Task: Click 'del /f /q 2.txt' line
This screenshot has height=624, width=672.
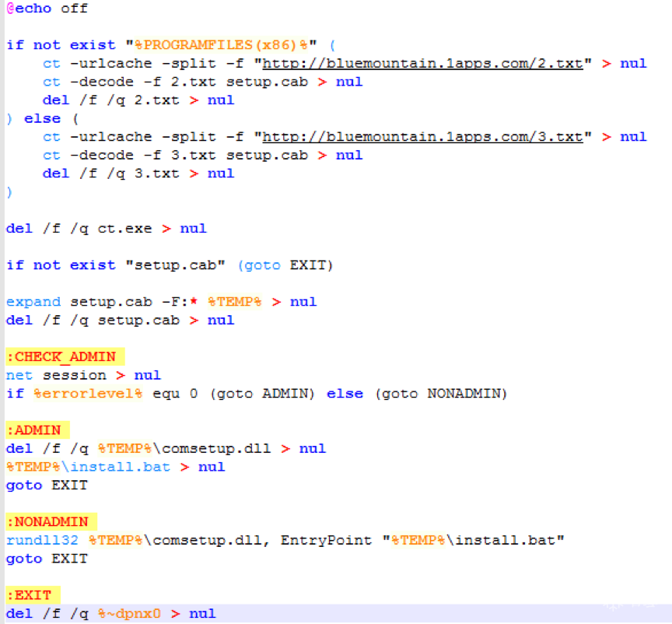Action: pos(138,100)
